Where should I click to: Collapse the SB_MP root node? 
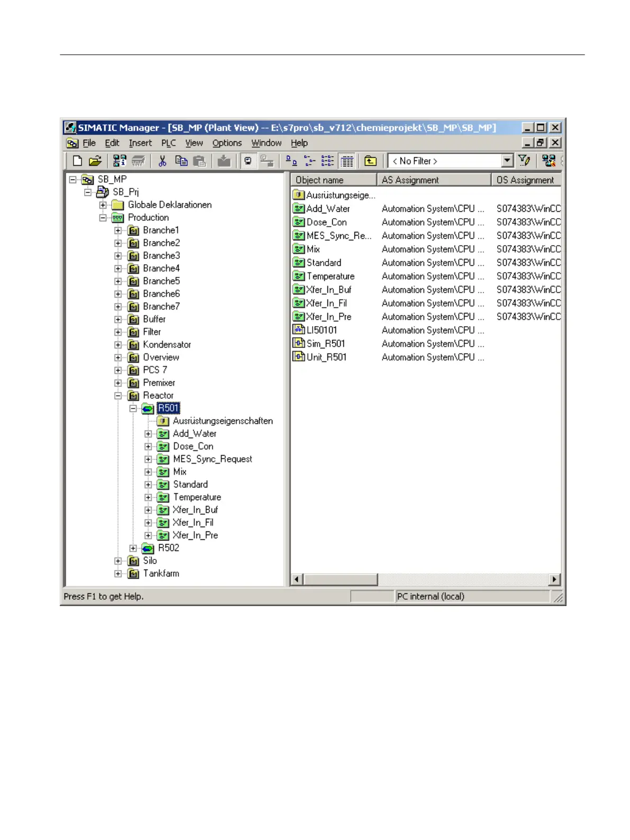tap(73, 179)
